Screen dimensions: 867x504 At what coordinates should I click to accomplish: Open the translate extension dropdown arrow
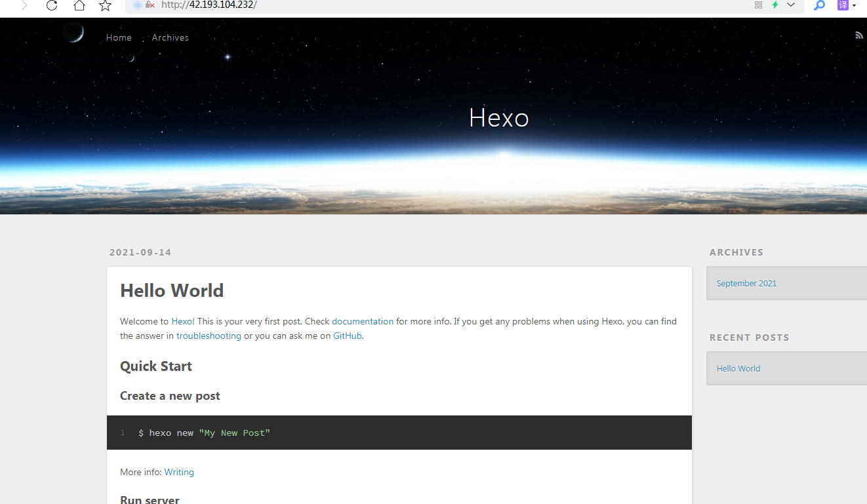(854, 6)
